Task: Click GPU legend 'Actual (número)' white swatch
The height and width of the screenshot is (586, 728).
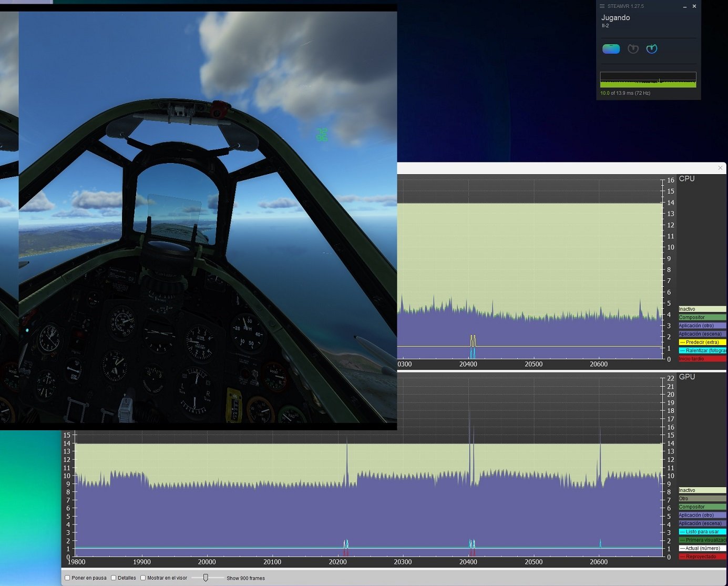Action: [702, 548]
